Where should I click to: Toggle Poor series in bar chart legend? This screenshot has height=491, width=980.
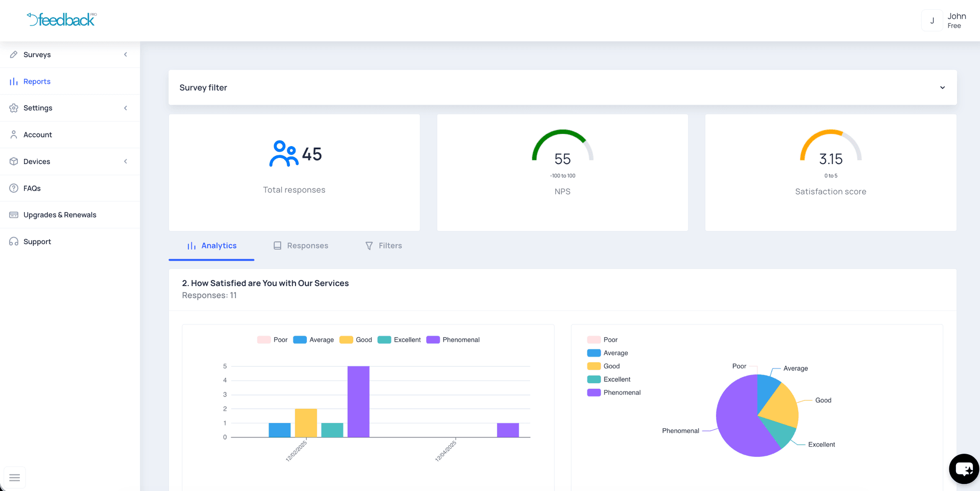pyautogui.click(x=273, y=340)
